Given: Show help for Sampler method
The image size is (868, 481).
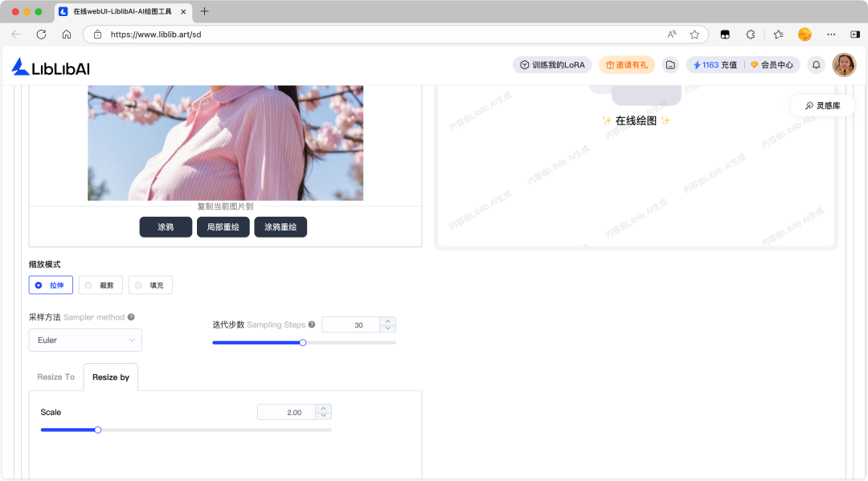Looking at the screenshot, I should (x=131, y=317).
